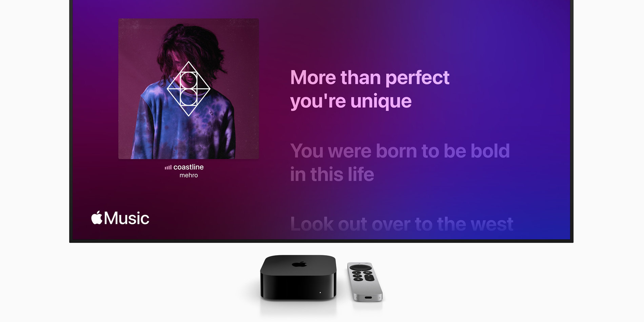The width and height of the screenshot is (644, 322).
Task: Jump to lyric you're unique
Action: click(351, 101)
